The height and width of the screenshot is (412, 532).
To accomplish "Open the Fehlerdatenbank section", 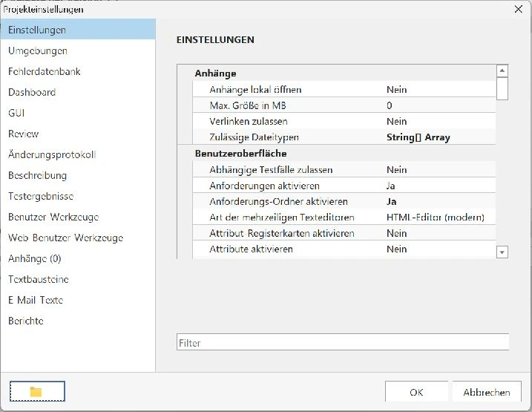I will point(78,71).
